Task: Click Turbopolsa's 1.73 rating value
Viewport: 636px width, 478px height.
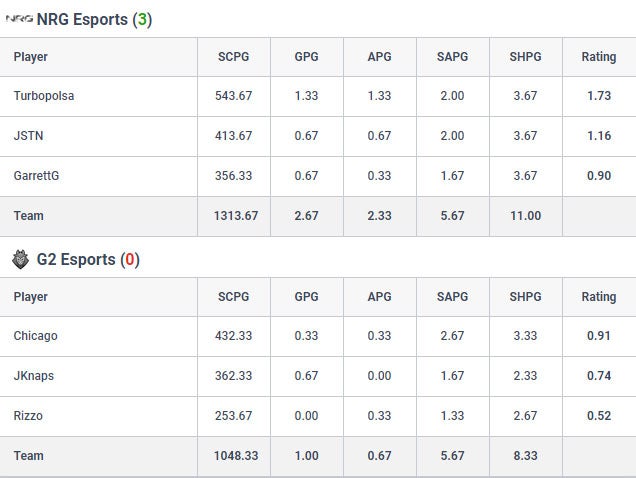Action: [x=599, y=96]
